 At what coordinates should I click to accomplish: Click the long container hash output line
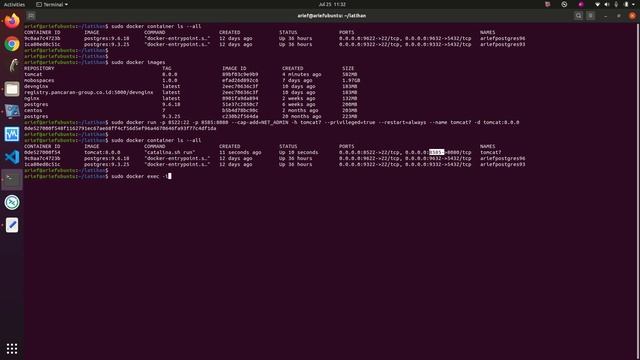[x=120, y=128]
